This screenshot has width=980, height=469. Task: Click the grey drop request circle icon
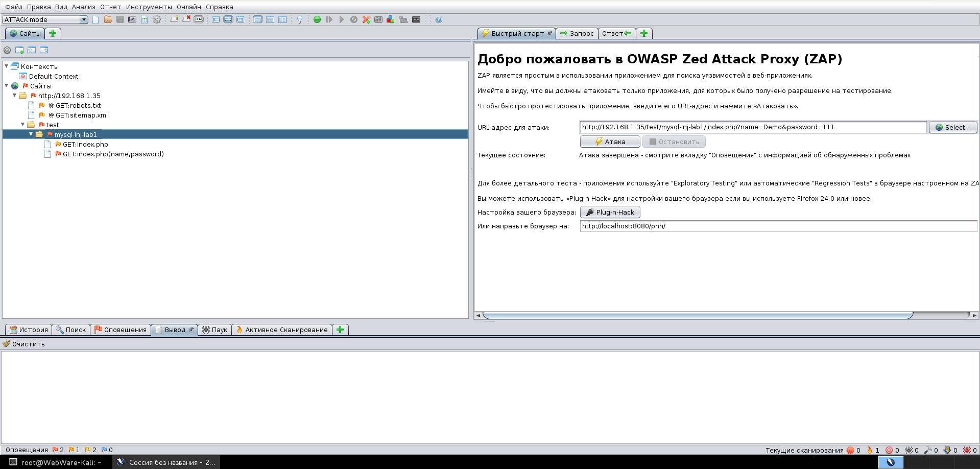pos(354,19)
